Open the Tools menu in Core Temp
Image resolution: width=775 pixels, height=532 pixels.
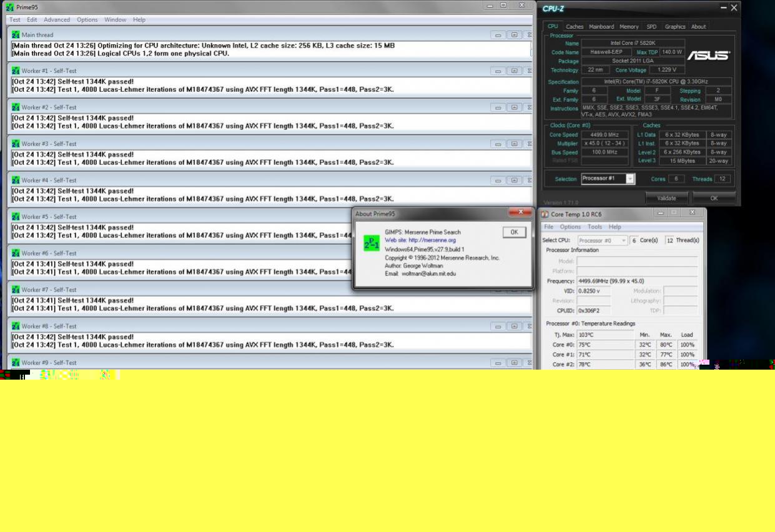[595, 227]
